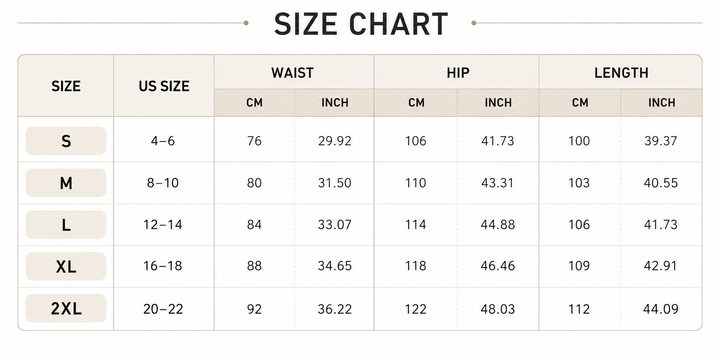Screen dimensions: 720x360
Task: Click waist value 84 cm
Action: pyautogui.click(x=254, y=225)
